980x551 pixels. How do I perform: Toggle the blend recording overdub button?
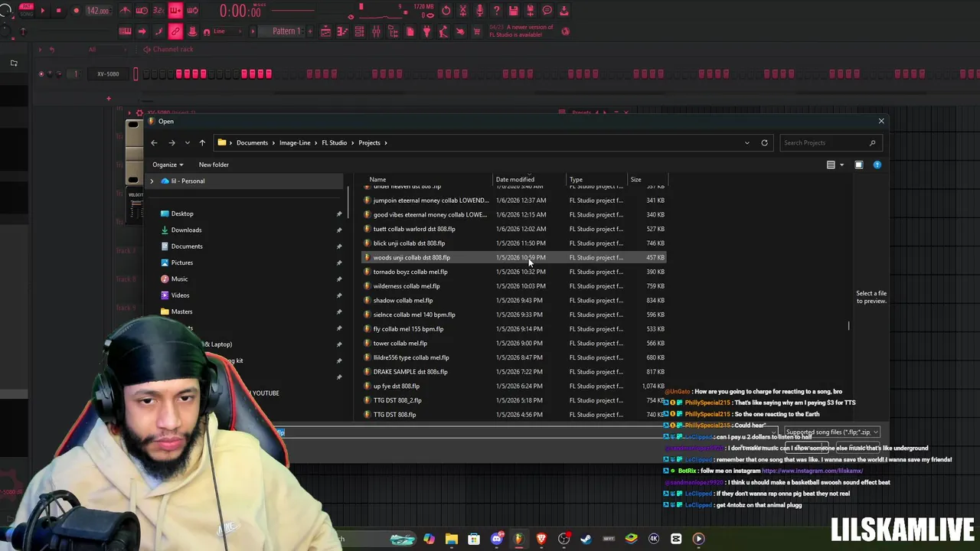(175, 11)
